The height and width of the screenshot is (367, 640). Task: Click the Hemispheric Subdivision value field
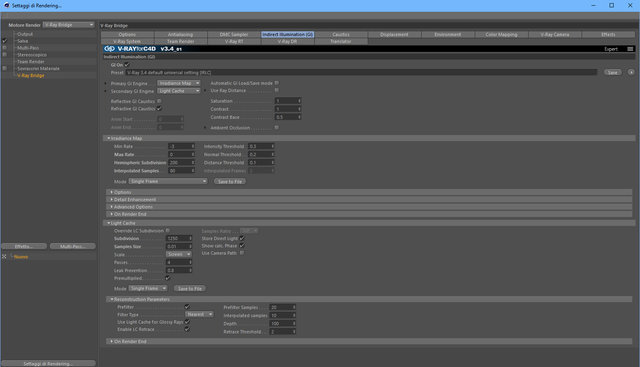point(181,162)
